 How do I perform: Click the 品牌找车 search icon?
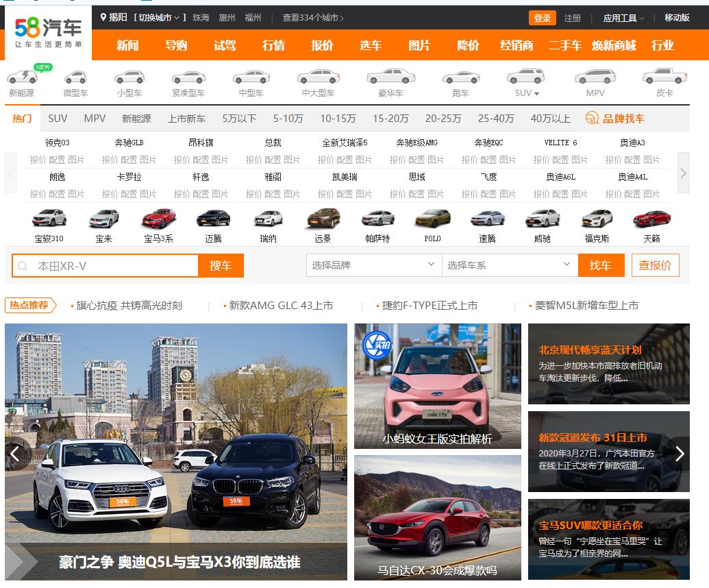click(592, 119)
